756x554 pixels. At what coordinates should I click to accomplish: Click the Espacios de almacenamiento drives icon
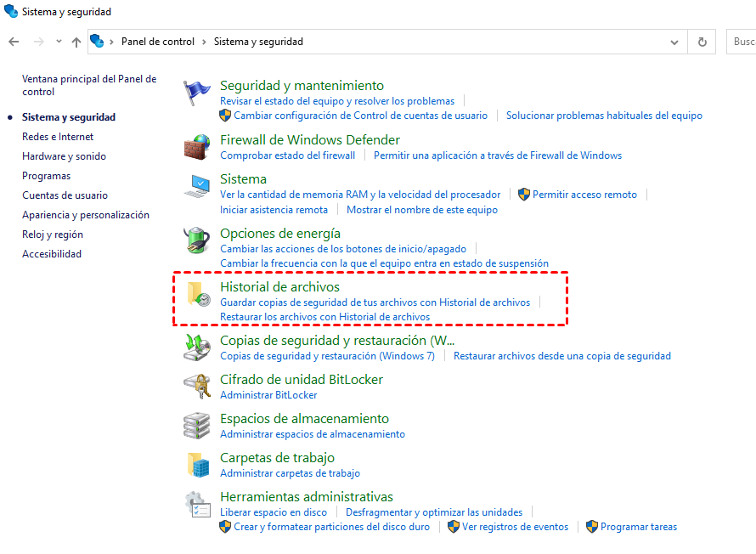[198, 426]
